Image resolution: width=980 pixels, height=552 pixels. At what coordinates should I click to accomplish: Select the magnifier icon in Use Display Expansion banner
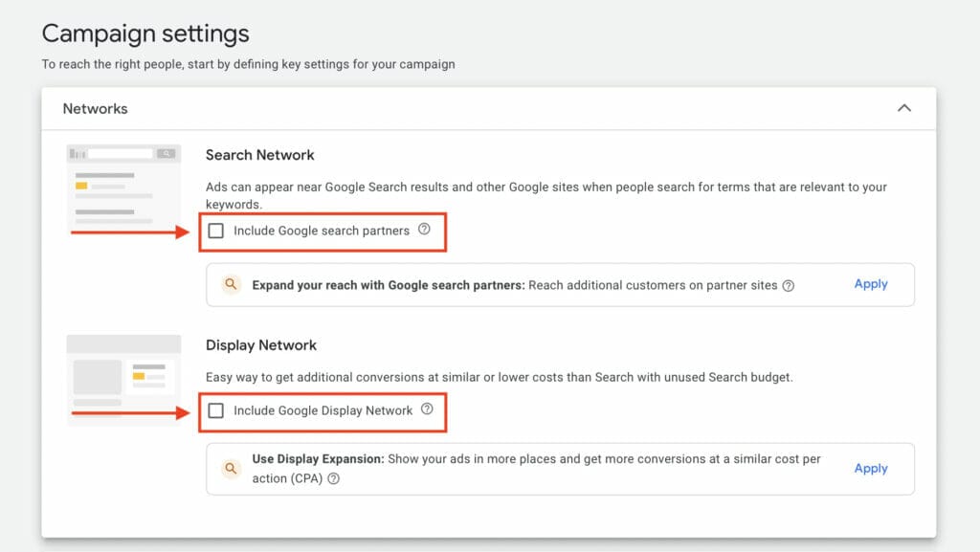tap(231, 469)
